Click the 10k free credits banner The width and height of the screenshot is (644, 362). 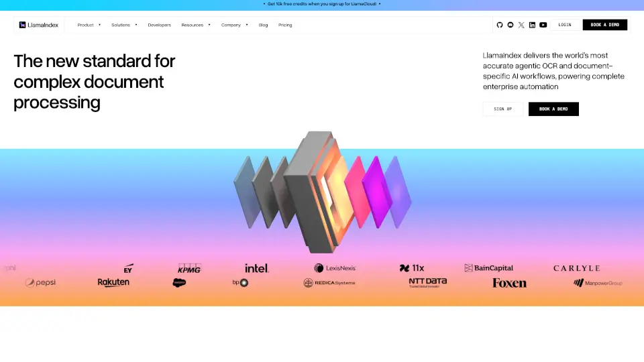click(322, 4)
